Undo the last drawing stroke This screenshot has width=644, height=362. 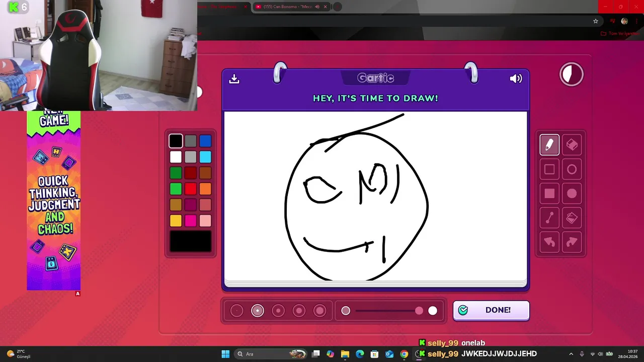point(549,242)
